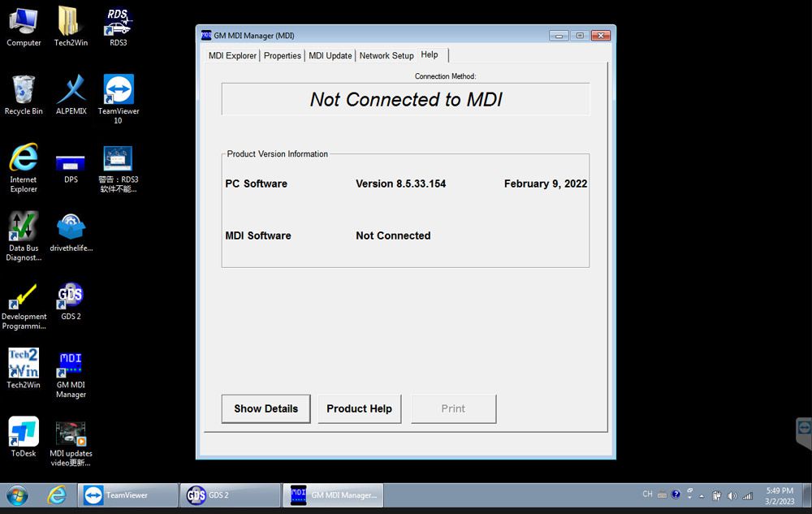Viewport: 812px width, 514px height.
Task: Open the Tech2Win desktop icon
Action: (23, 363)
